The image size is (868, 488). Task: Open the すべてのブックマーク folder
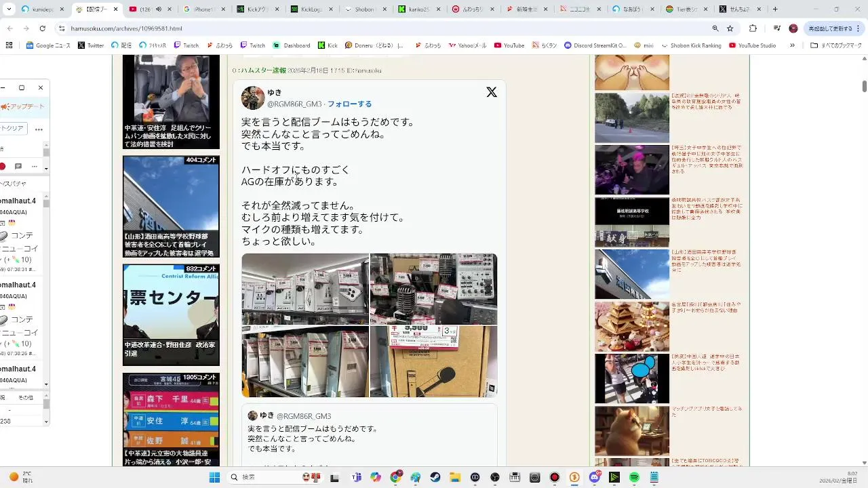[835, 45]
